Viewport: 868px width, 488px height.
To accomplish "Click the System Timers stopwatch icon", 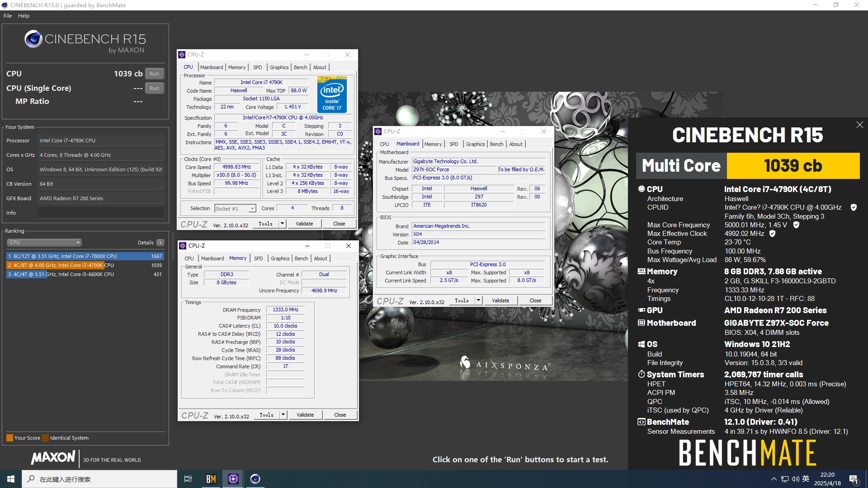I will click(641, 375).
